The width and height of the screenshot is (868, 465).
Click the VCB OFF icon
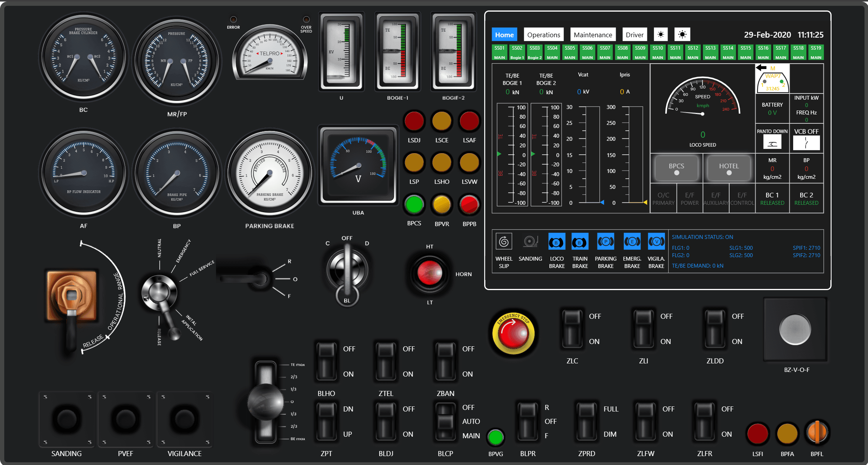point(806,143)
